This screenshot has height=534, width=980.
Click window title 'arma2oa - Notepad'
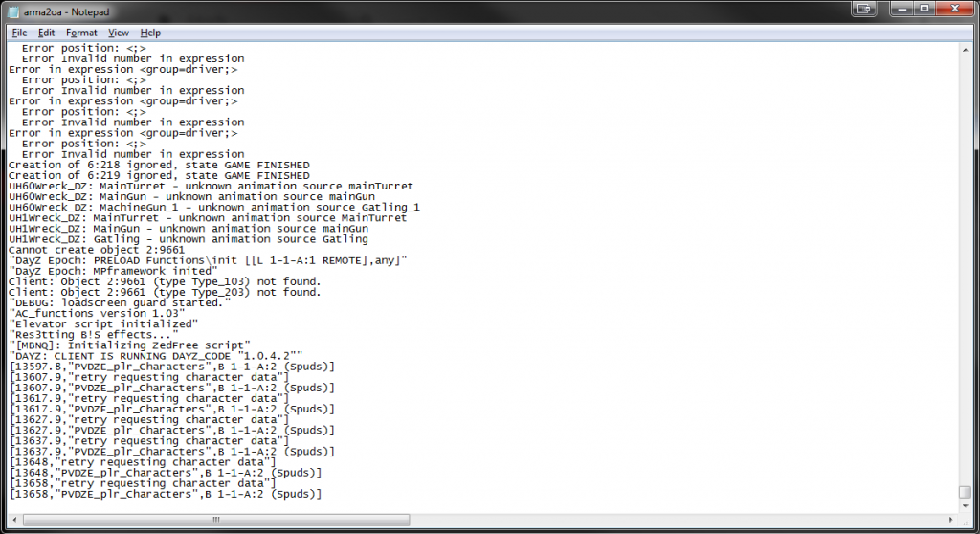[66, 11]
